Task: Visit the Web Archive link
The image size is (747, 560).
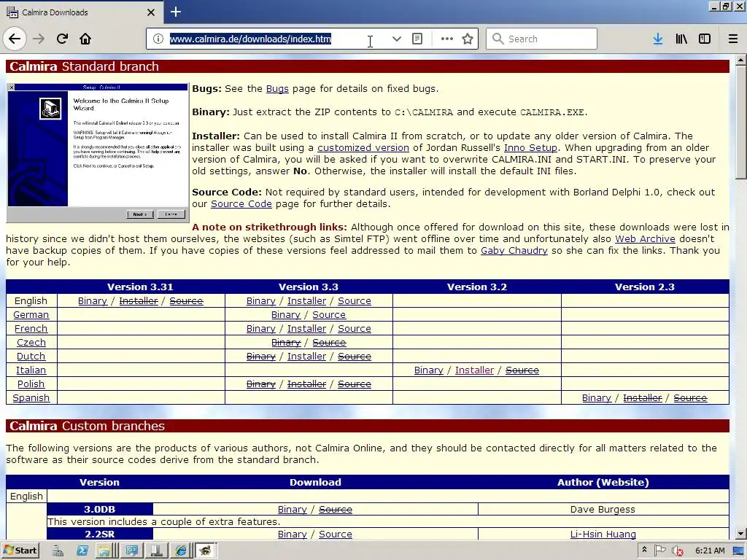Action: [645, 239]
